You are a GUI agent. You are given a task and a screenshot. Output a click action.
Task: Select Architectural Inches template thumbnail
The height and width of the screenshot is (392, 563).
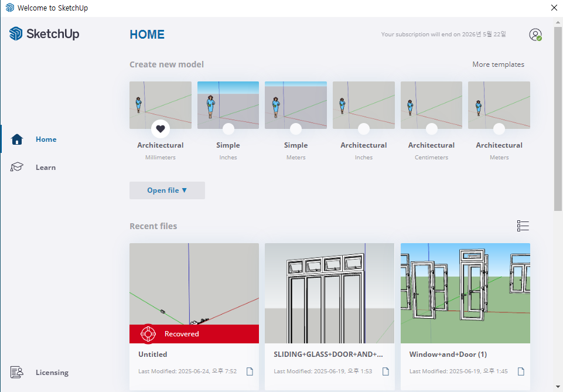pyautogui.click(x=364, y=105)
